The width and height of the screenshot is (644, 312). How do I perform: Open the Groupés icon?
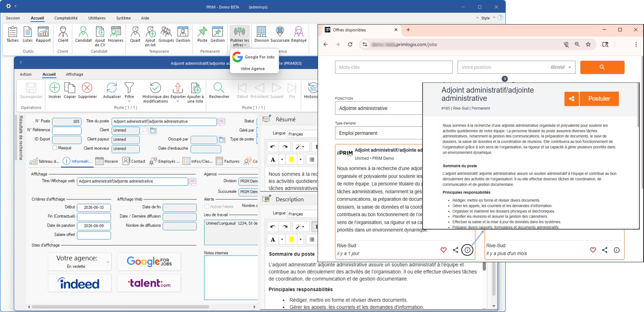pyautogui.click(x=166, y=34)
